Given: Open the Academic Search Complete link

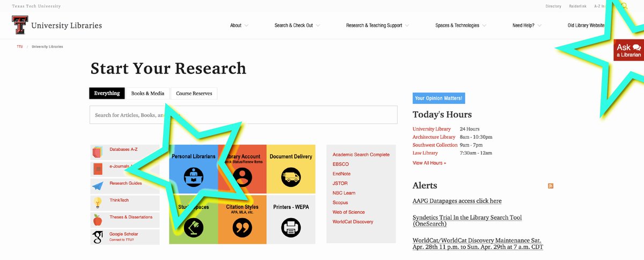Looking at the screenshot, I should pyautogui.click(x=361, y=155).
